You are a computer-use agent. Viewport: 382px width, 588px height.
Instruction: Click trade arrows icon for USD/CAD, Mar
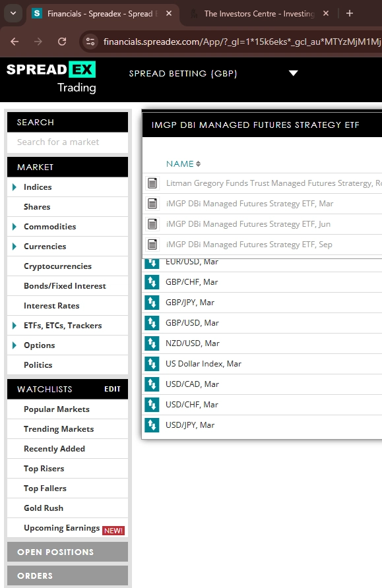click(x=152, y=384)
